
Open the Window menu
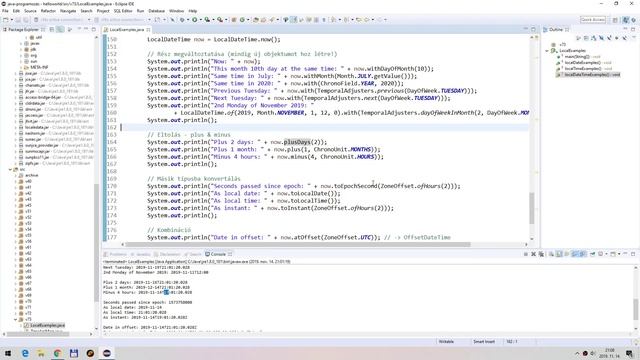point(176,11)
